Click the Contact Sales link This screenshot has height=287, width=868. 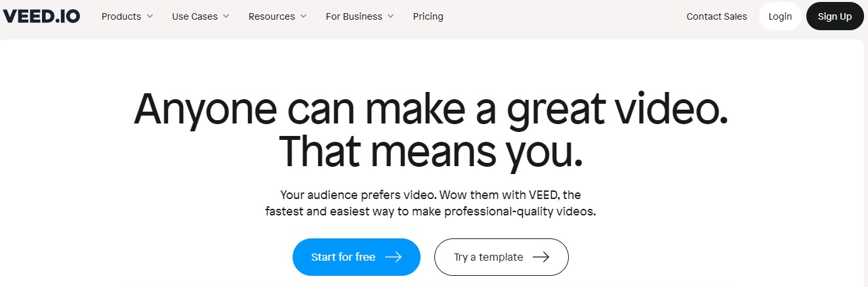pyautogui.click(x=716, y=16)
